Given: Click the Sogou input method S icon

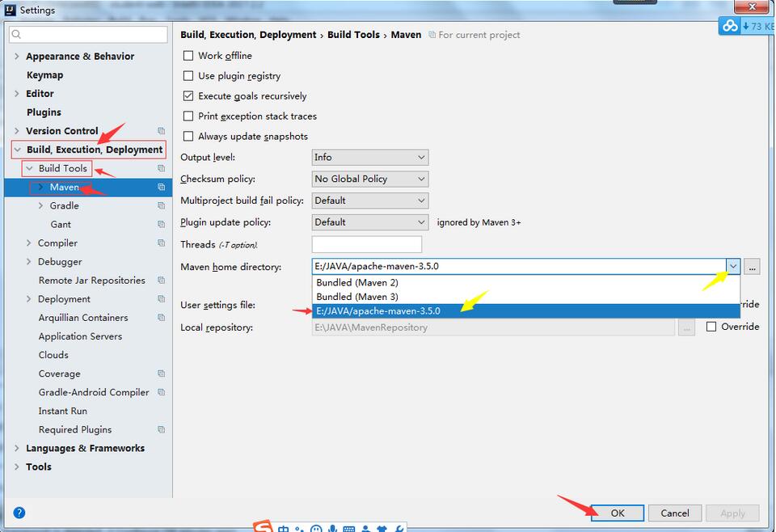Looking at the screenshot, I should pos(263,526).
